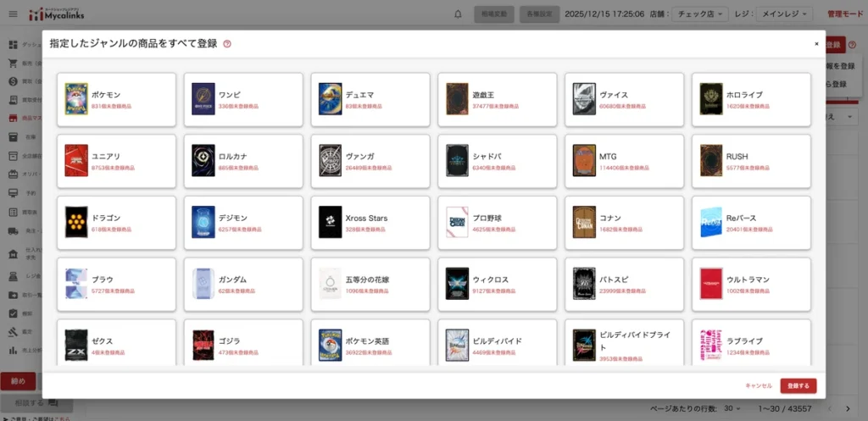868x421 pixels.
Task: Open the レジ メインレジ dropdown
Action: (782, 14)
